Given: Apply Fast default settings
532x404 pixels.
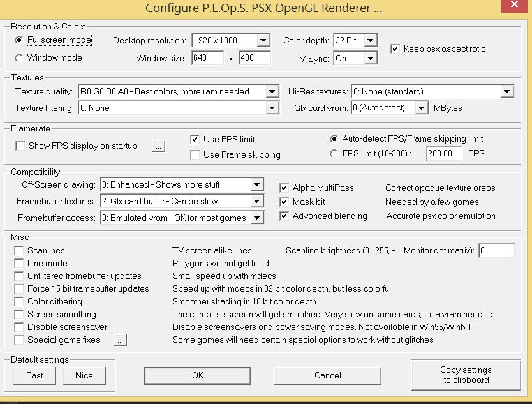Looking at the screenshot, I should pos(34,375).
